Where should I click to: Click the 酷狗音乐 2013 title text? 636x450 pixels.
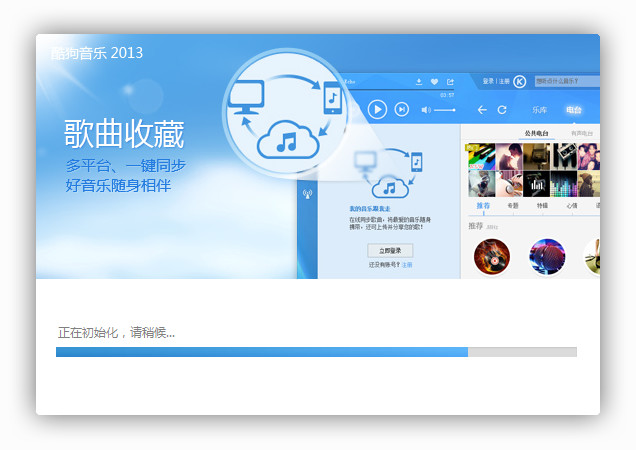[x=97, y=53]
